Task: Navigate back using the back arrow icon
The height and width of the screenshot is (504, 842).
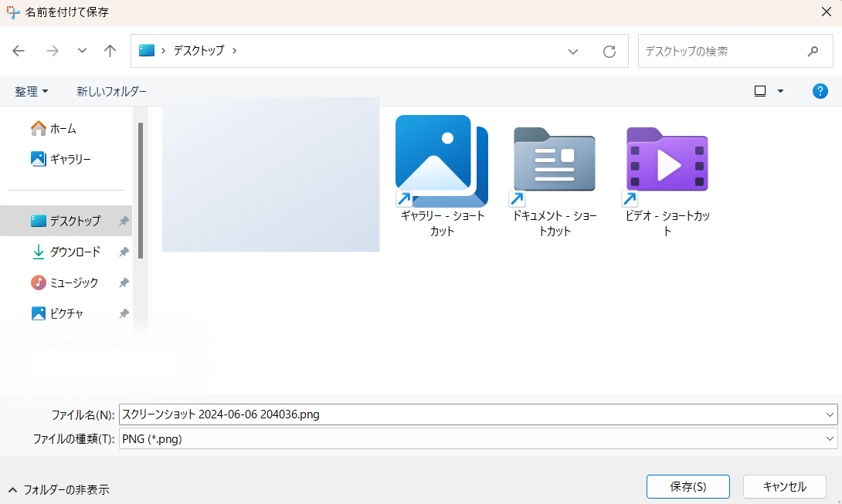Action: 18,51
